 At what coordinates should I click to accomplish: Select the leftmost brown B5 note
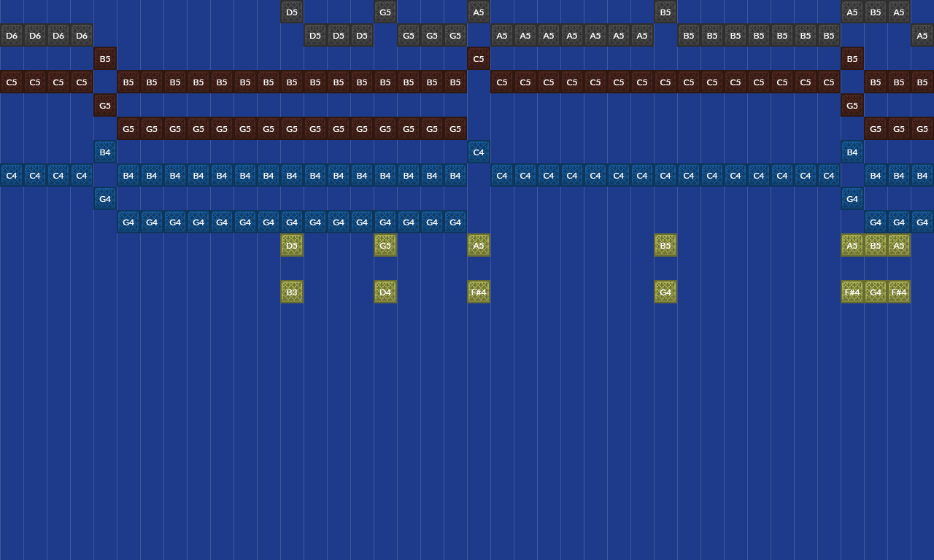click(105, 58)
